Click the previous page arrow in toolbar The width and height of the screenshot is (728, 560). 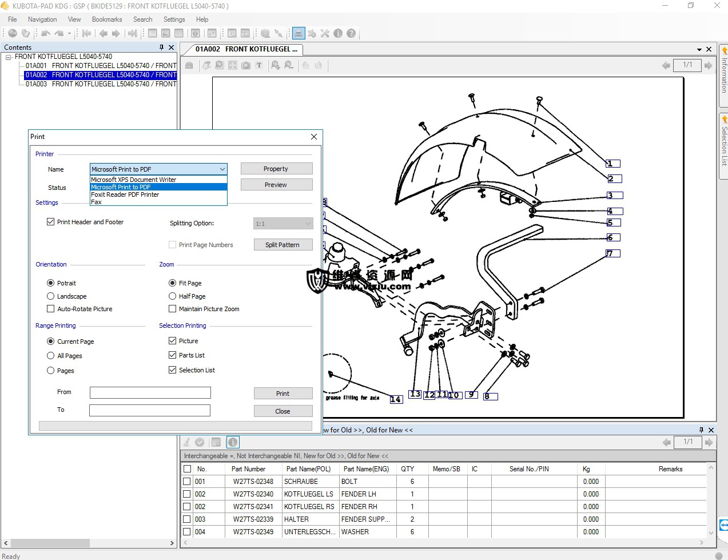(104, 33)
